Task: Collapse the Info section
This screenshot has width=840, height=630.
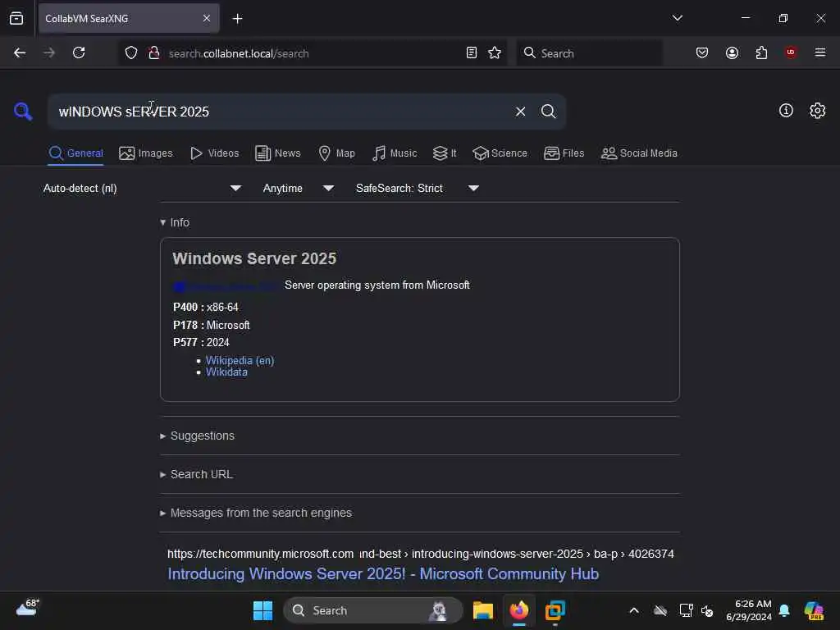Action: tap(175, 222)
